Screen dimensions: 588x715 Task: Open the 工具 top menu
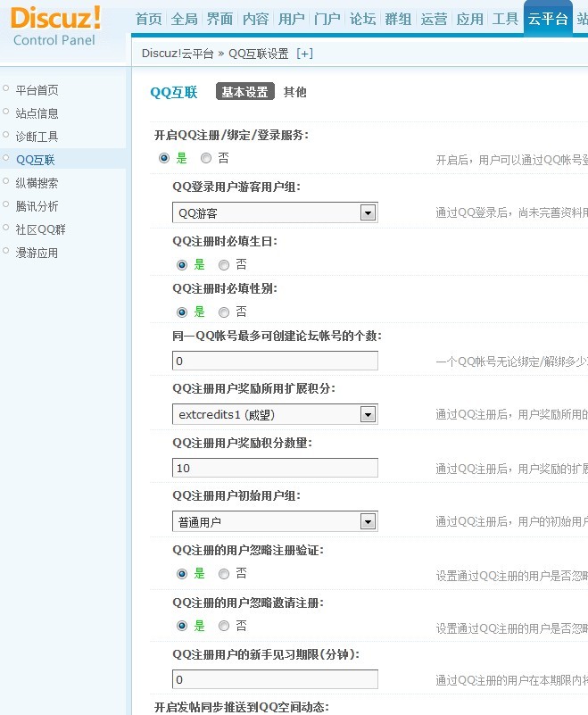coord(505,19)
